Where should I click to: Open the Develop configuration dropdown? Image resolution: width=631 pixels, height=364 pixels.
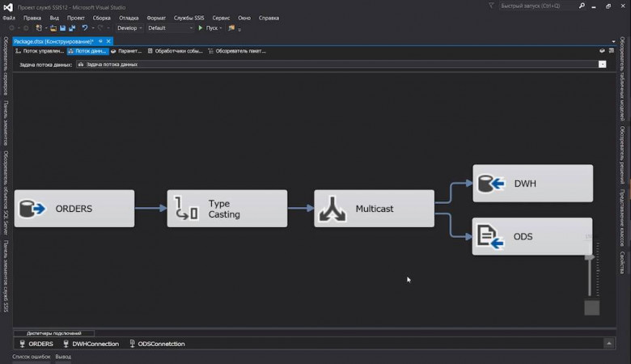coord(129,28)
